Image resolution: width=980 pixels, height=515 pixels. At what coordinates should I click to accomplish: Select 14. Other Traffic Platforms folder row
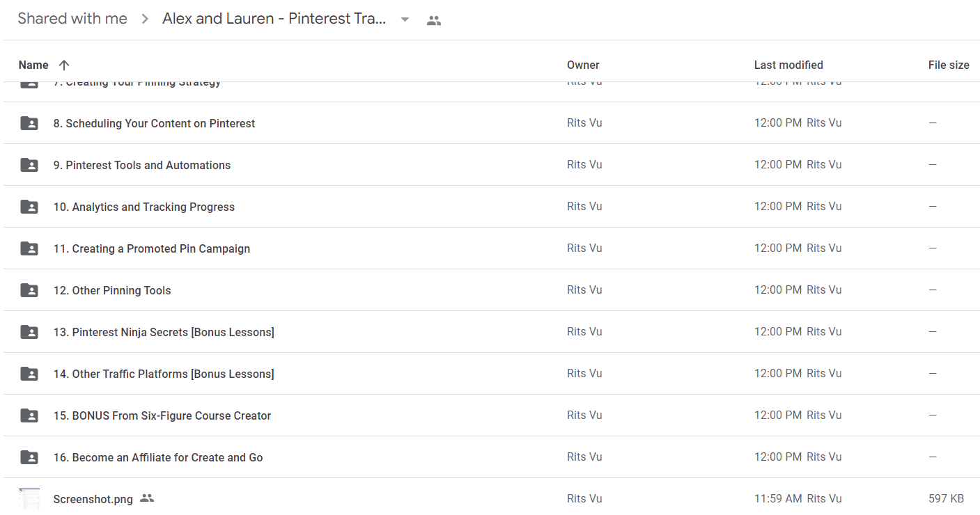tap(492, 374)
